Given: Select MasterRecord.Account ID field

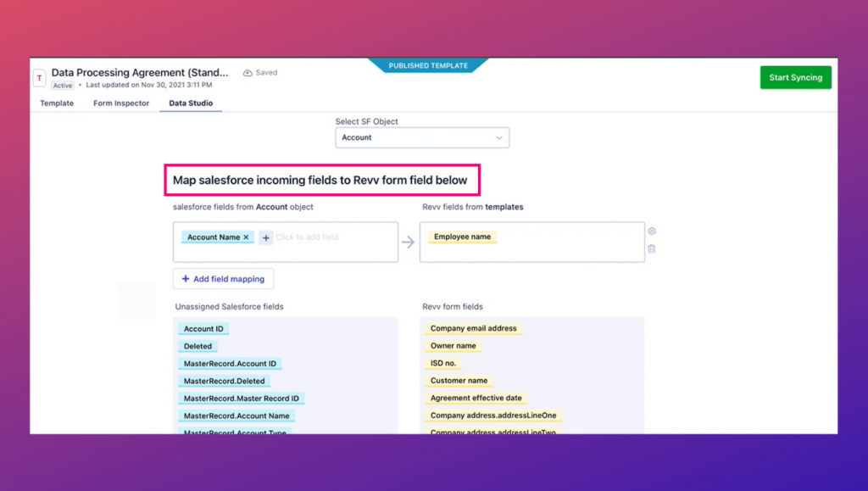Looking at the screenshot, I should [230, 364].
